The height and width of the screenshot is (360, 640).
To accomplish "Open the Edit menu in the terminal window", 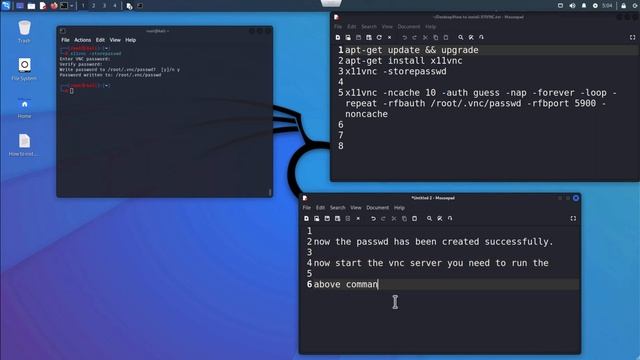I will [100, 40].
